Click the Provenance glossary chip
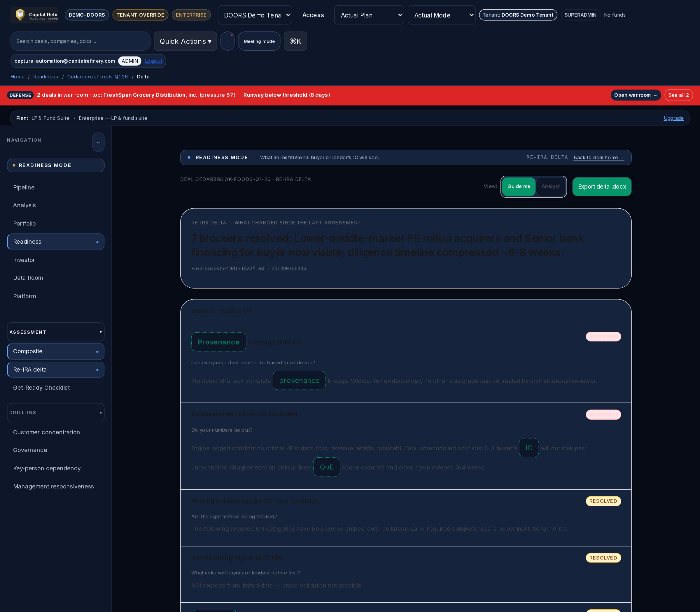 pos(218,342)
